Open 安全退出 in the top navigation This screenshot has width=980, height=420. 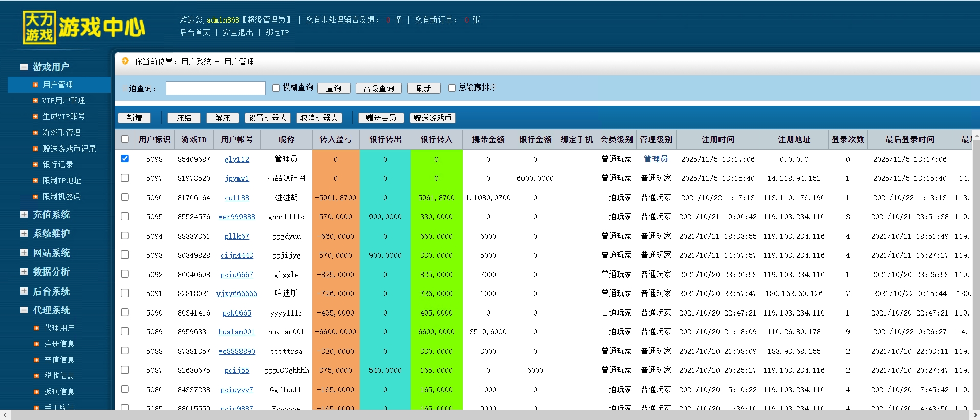pyautogui.click(x=237, y=32)
